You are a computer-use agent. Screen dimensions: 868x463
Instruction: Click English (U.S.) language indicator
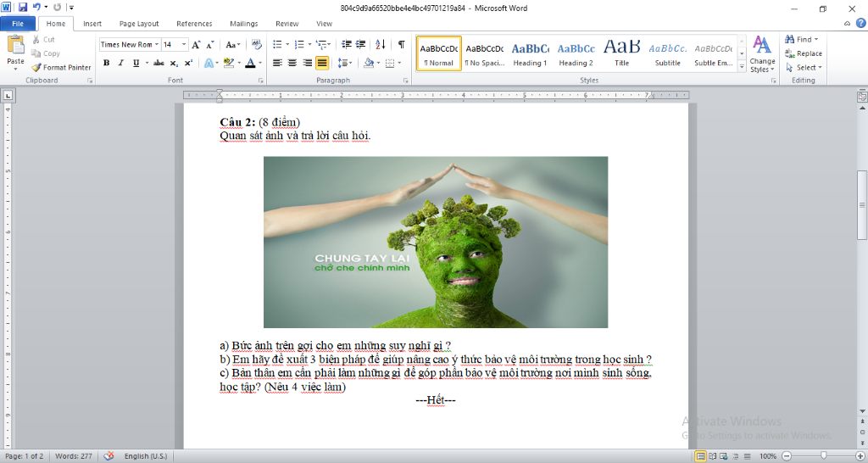pyautogui.click(x=146, y=456)
